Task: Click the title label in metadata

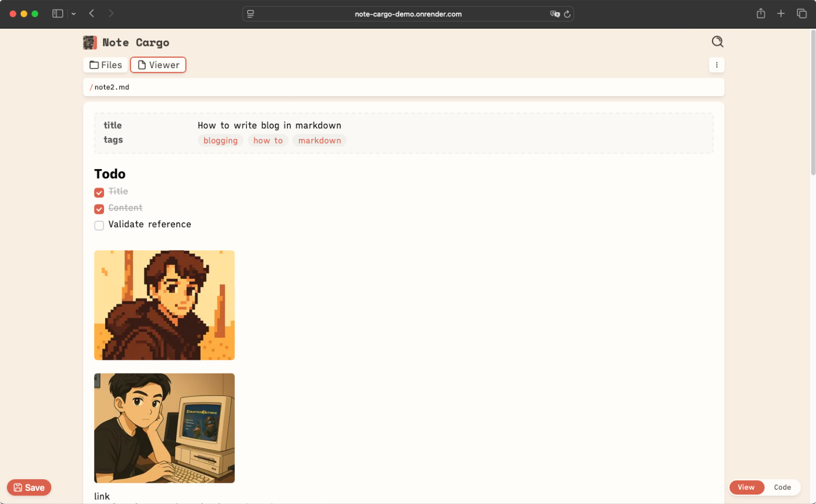Action: [113, 125]
